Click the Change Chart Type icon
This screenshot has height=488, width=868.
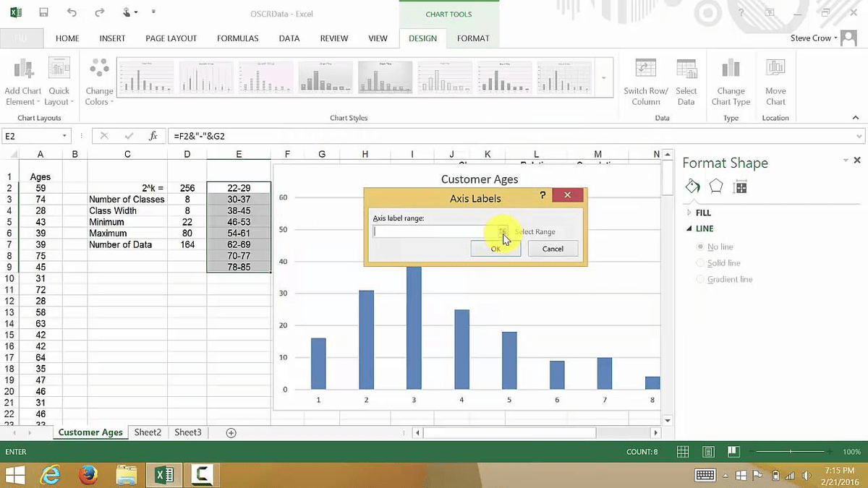pos(731,69)
